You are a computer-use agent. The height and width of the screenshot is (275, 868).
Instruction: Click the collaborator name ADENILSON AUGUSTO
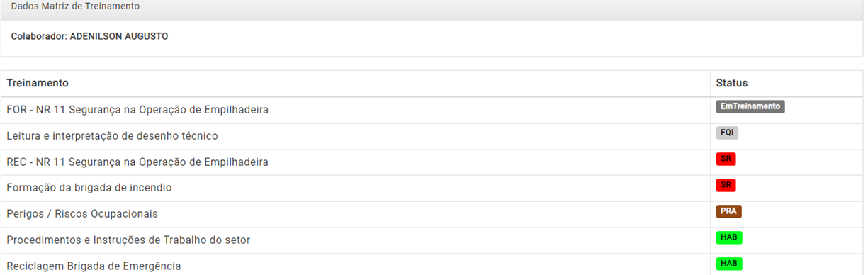(x=119, y=36)
